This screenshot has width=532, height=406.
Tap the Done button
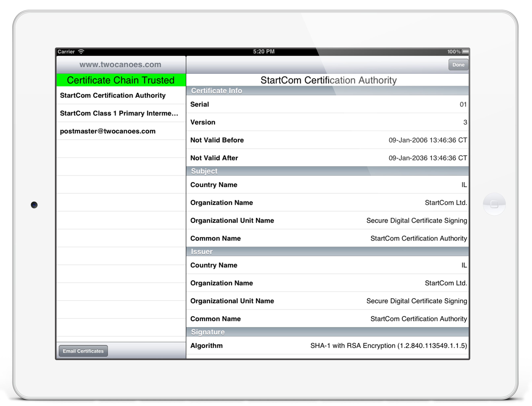pos(458,64)
